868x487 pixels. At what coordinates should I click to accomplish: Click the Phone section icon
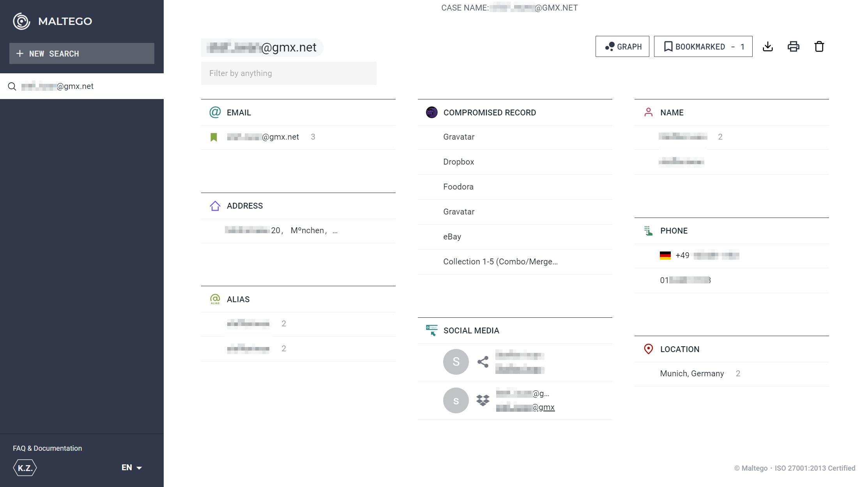(x=649, y=231)
